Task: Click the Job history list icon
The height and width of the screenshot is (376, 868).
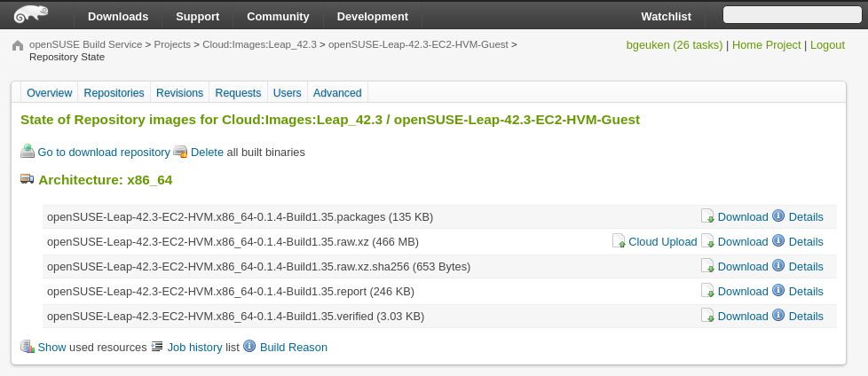Action: tap(157, 347)
